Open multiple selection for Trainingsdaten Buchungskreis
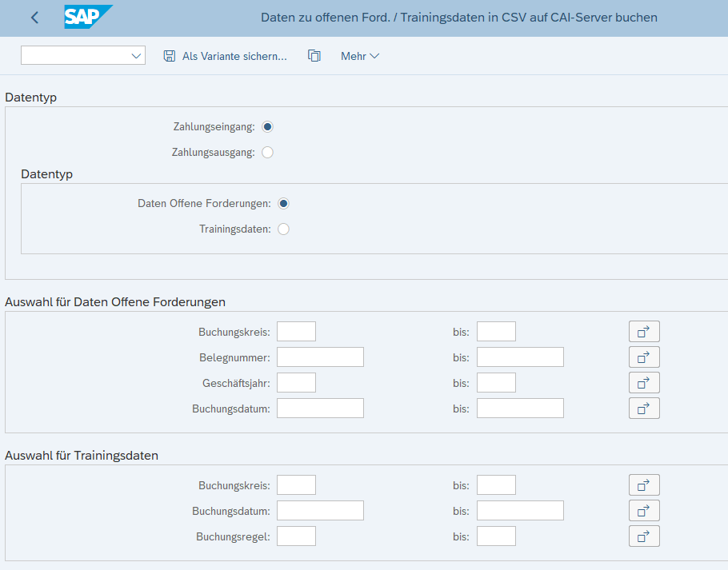This screenshot has width=728, height=570. (x=644, y=484)
